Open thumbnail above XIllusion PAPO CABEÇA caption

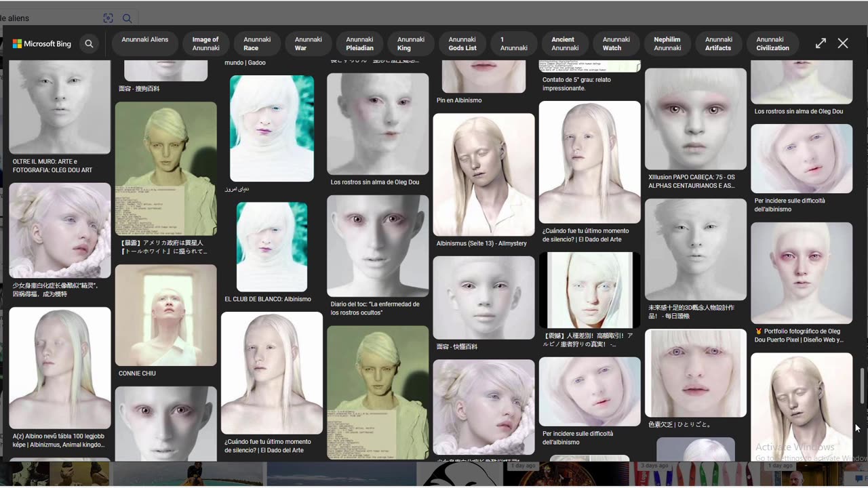pos(696,119)
